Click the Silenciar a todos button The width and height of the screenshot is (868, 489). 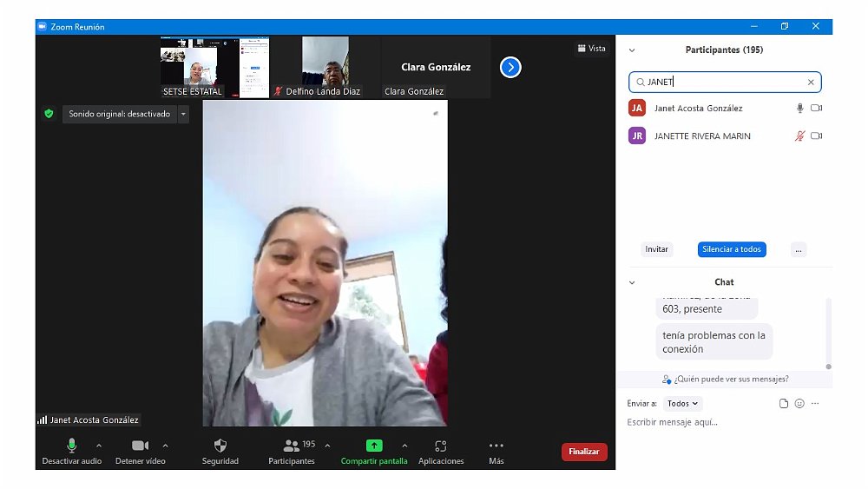tap(731, 249)
